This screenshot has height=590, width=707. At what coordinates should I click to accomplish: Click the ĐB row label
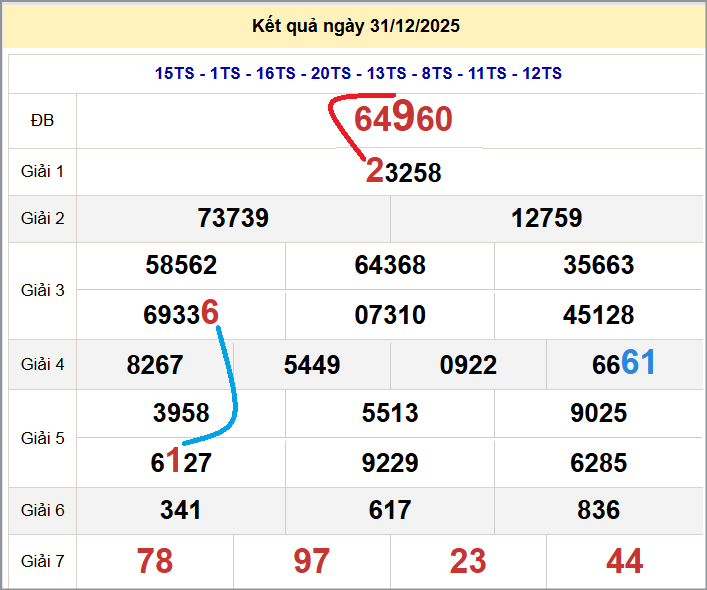pyautogui.click(x=43, y=121)
